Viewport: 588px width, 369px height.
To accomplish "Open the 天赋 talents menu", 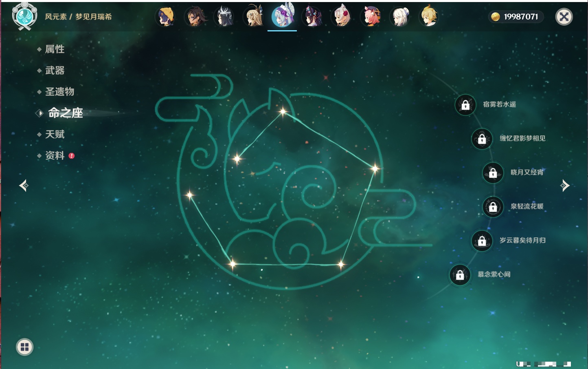I will 55,134.
